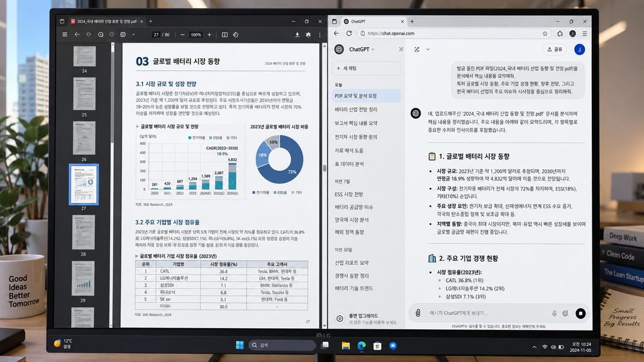Click the temporary chat icon beside sidebar
The image size is (644, 362).
tap(417, 49)
